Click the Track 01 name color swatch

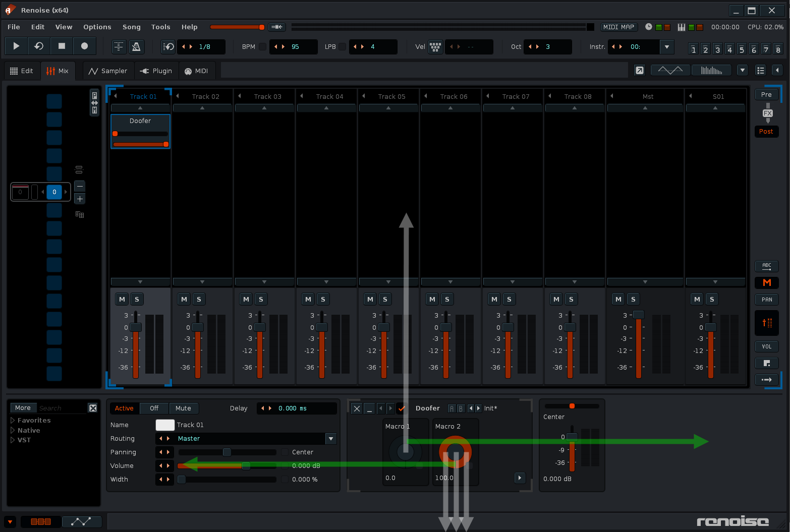click(165, 425)
